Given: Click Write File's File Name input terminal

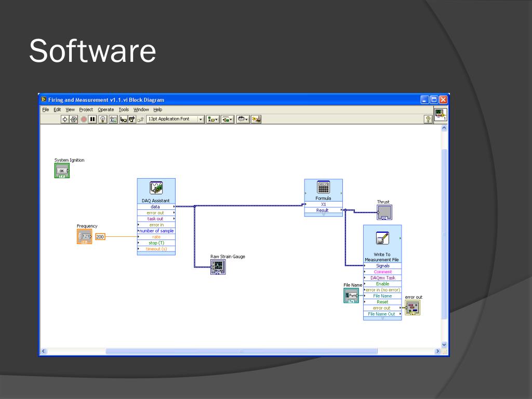Looking at the screenshot, I should 382,296.
